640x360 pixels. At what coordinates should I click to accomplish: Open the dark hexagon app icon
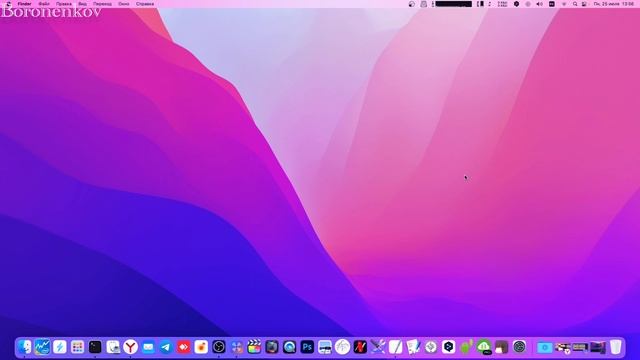(x=449, y=347)
